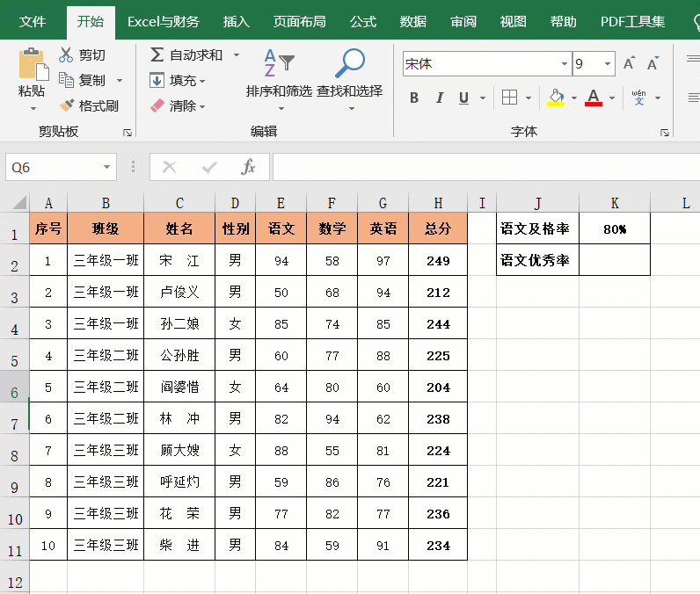This screenshot has height=594, width=700.
Task: Open the 字体 group dialog launcher
Action: pos(664,132)
